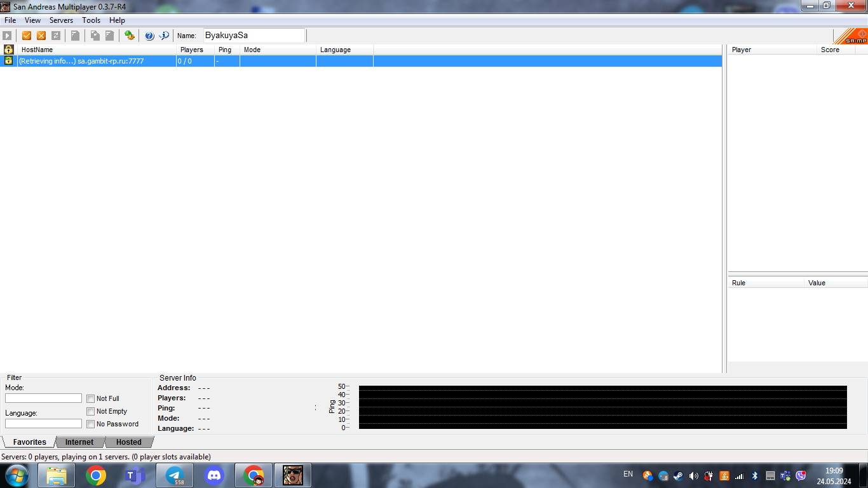Open the Tools menu
Image resolution: width=868 pixels, height=488 pixels.
point(91,20)
